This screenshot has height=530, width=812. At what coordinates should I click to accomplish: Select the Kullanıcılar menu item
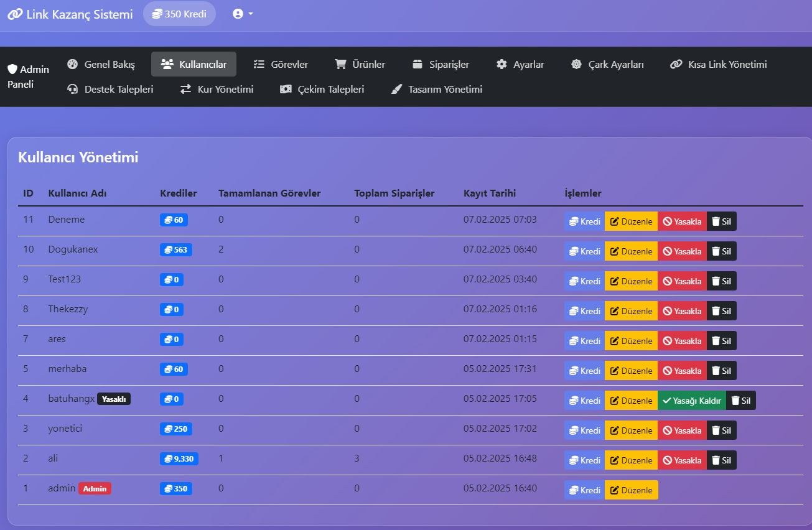pos(194,64)
